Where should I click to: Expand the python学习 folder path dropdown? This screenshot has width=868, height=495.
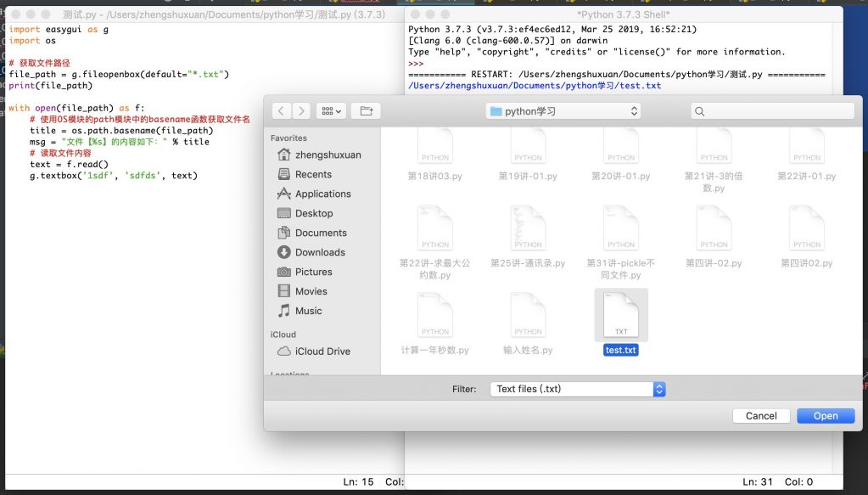coord(563,111)
